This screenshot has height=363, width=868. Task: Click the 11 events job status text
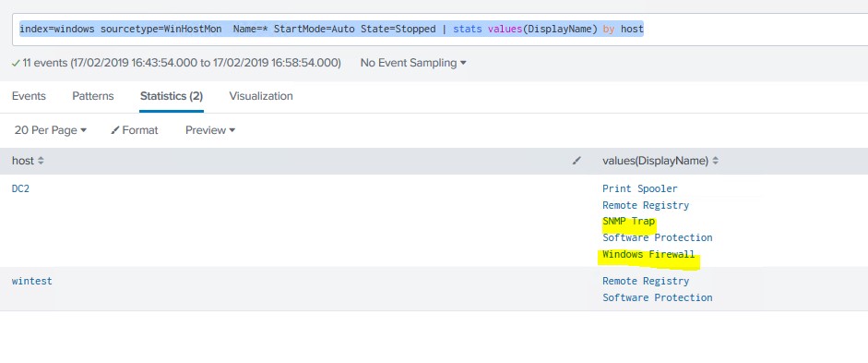[x=176, y=63]
